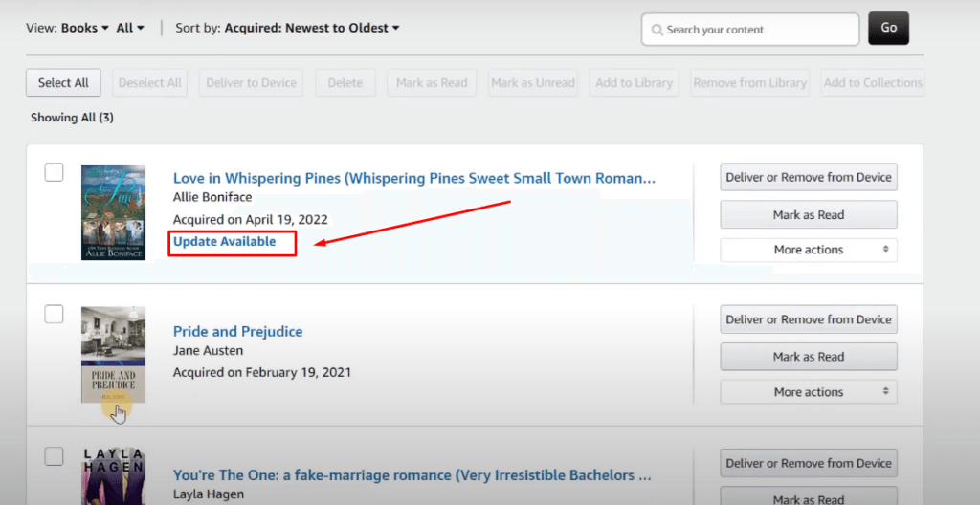This screenshot has height=505, width=980.
Task: Expand More actions for Pride and Prejudice
Action: (x=809, y=392)
